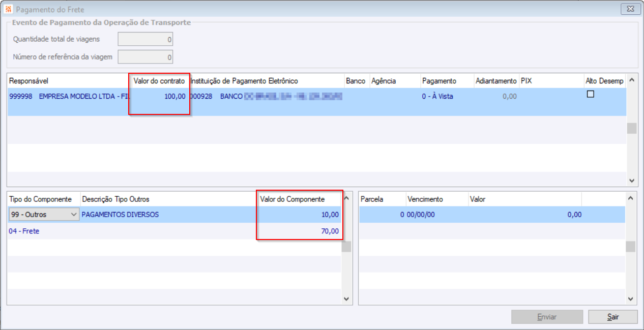Click the components grid scrollbar down arrow

[x=346, y=299]
